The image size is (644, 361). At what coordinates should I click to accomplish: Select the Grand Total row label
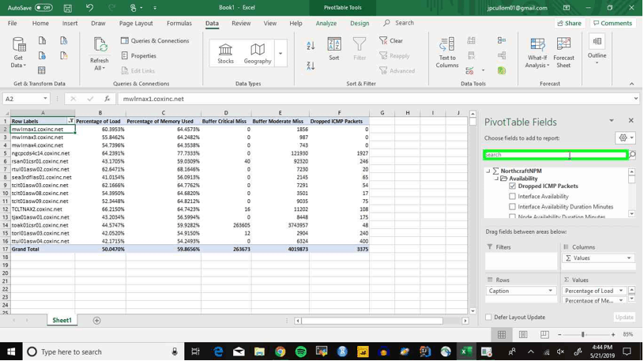[x=43, y=250]
